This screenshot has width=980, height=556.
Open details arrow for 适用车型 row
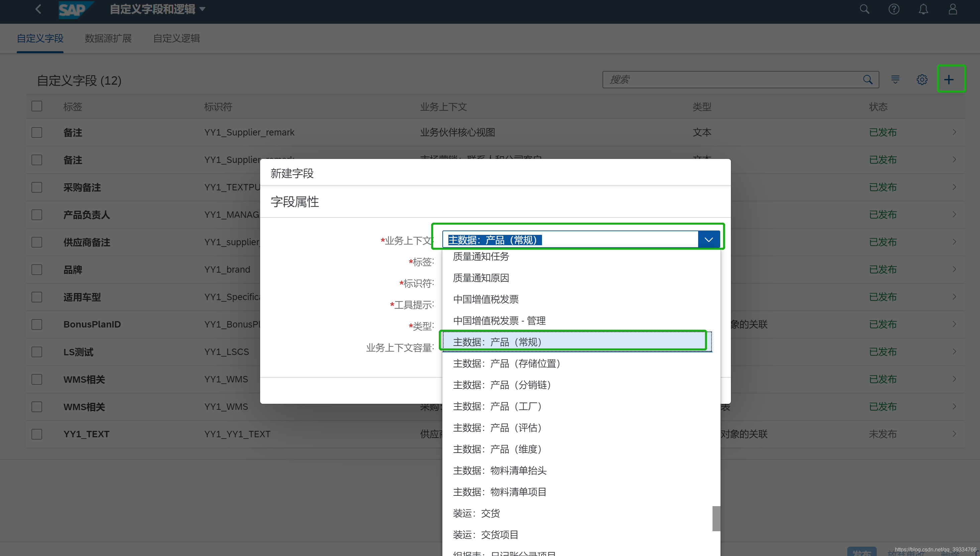click(x=954, y=297)
